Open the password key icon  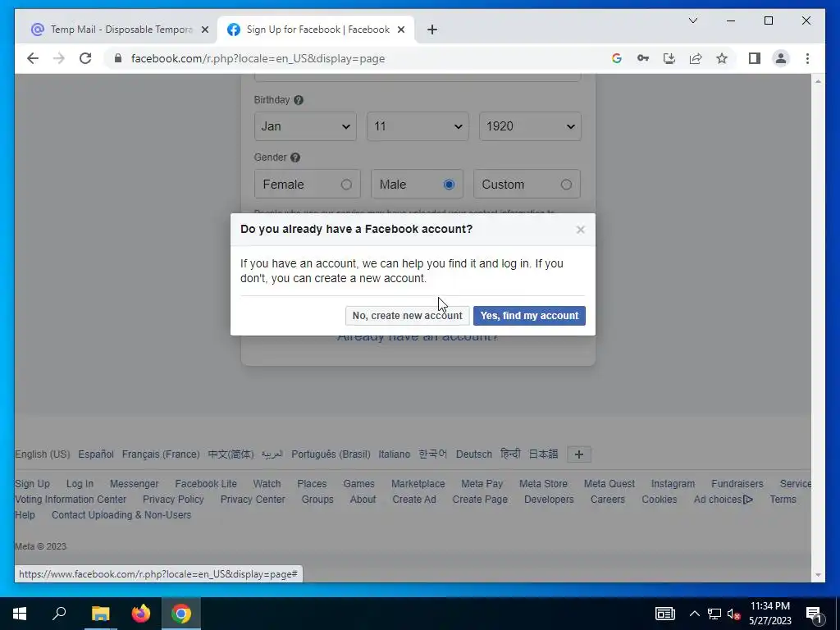coord(643,58)
